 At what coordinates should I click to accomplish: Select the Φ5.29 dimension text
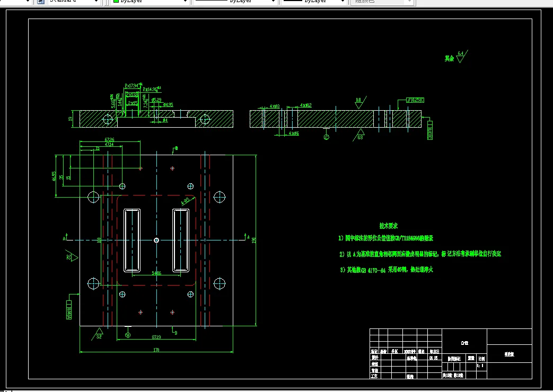pyautogui.click(x=156, y=100)
